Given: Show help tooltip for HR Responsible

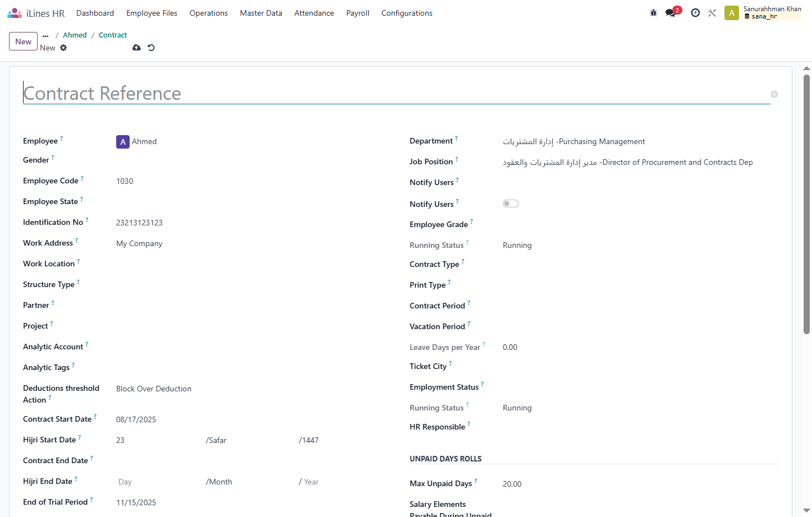Looking at the screenshot, I should 469,424.
